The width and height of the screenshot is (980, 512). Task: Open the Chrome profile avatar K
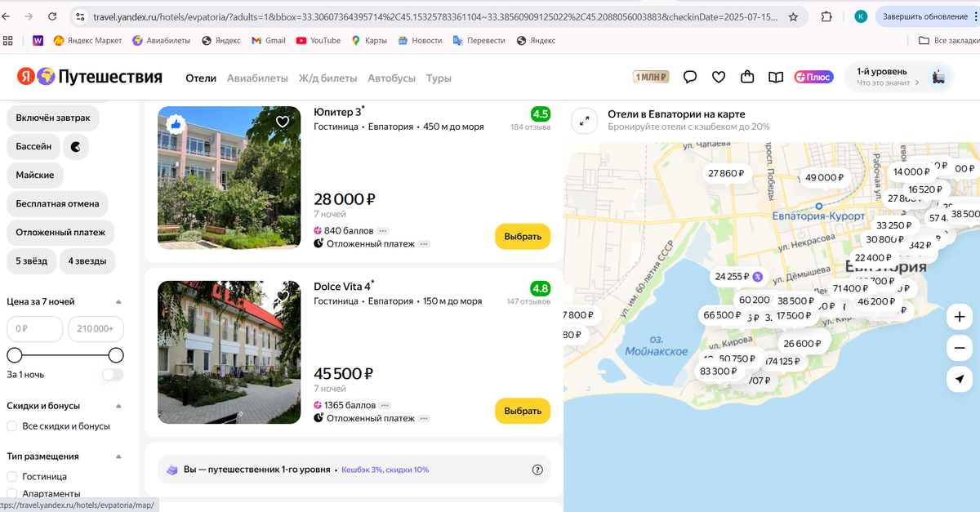[861, 16]
